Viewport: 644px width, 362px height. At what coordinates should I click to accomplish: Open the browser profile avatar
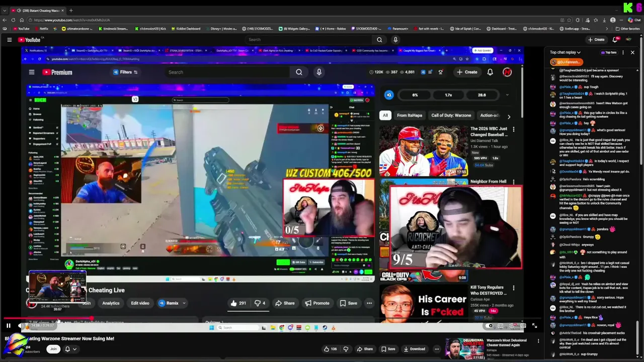[613, 20]
